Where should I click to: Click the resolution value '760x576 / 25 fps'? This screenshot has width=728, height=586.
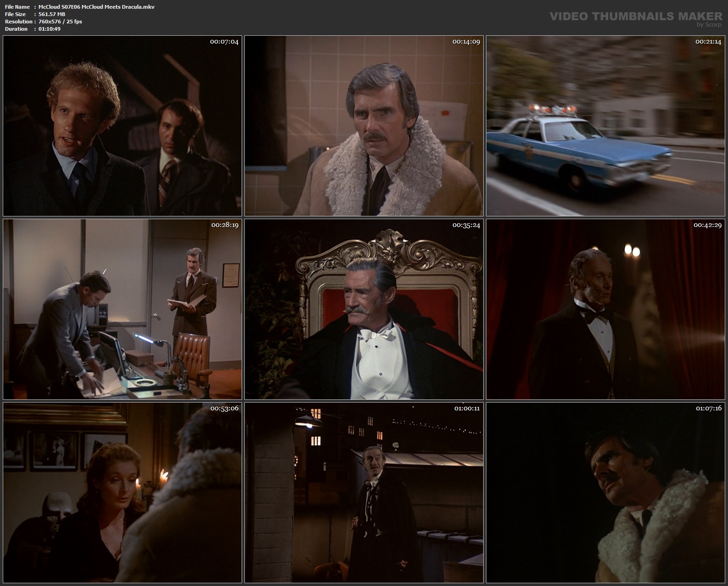[x=60, y=22]
